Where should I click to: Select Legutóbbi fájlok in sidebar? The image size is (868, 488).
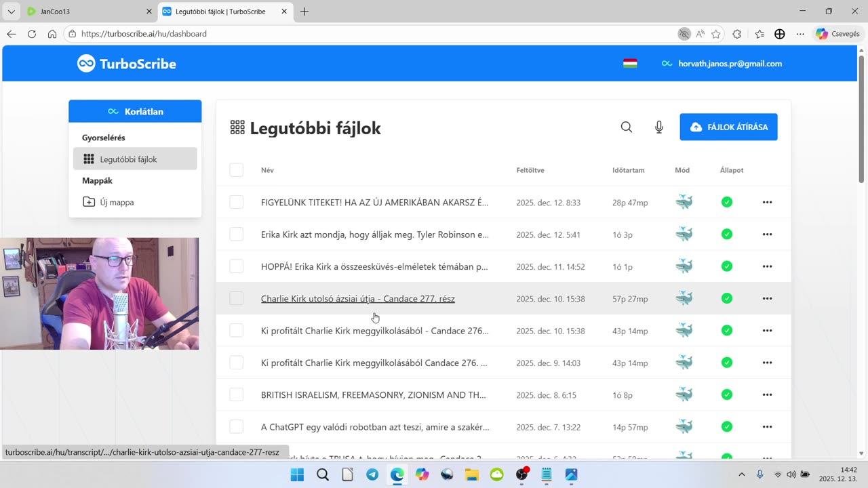[x=135, y=159]
